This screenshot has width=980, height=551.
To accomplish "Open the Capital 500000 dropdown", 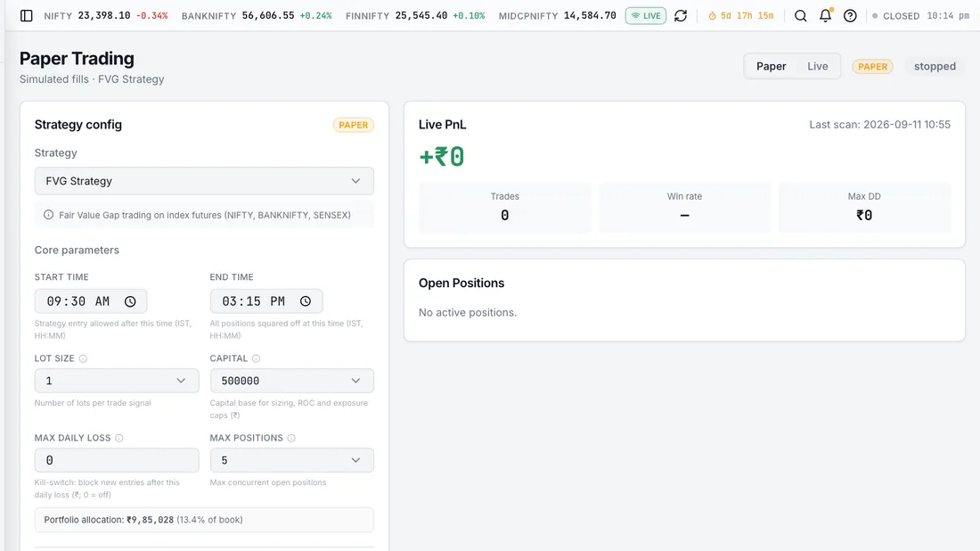I will coord(292,381).
